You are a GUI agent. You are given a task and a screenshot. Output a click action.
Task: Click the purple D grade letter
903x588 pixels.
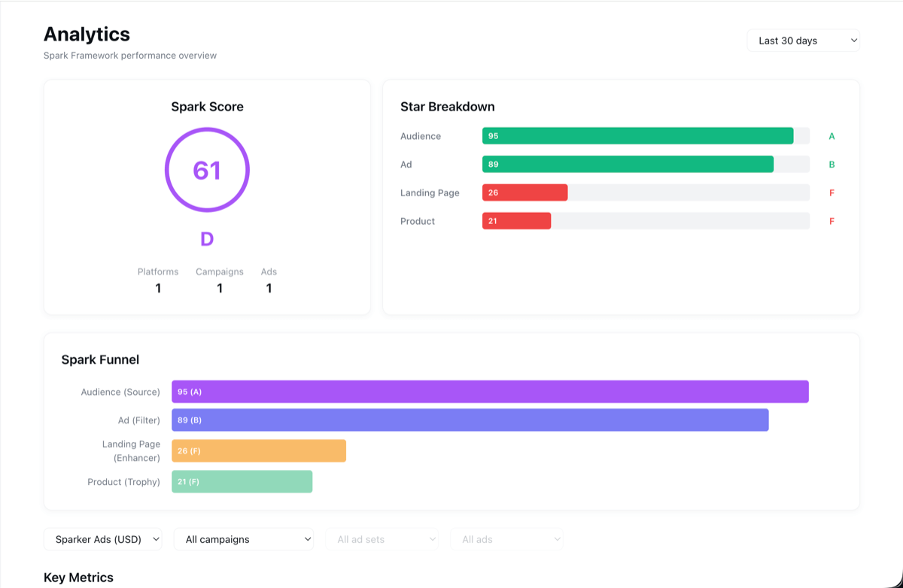pos(207,239)
